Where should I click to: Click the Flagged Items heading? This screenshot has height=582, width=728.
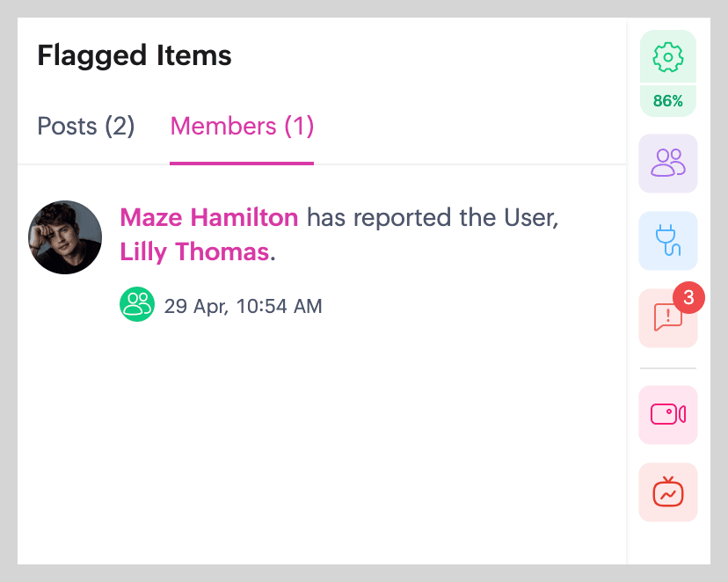coord(135,56)
